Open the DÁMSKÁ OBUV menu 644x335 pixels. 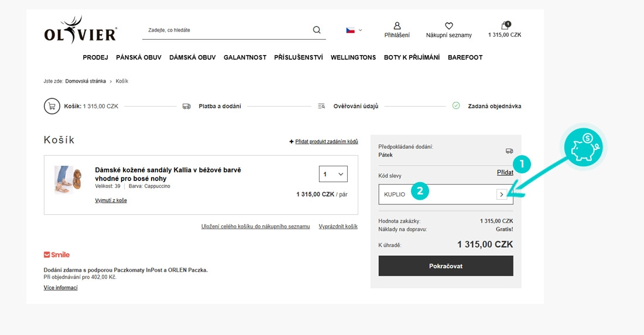pos(193,57)
